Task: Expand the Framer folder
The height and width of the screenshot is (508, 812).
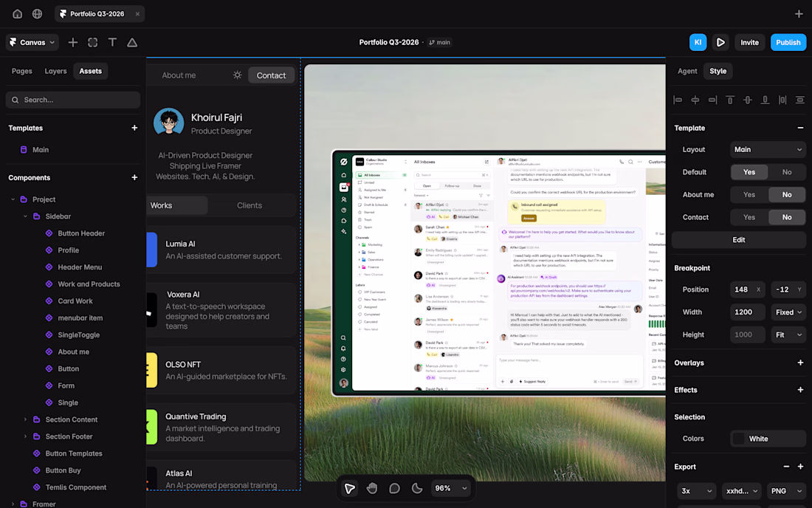Action: [x=13, y=504]
